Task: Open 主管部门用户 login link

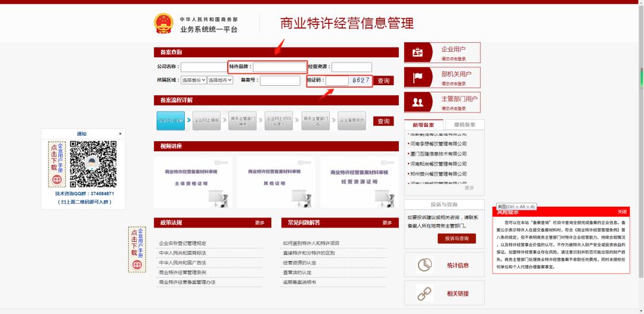Action: coord(442,102)
